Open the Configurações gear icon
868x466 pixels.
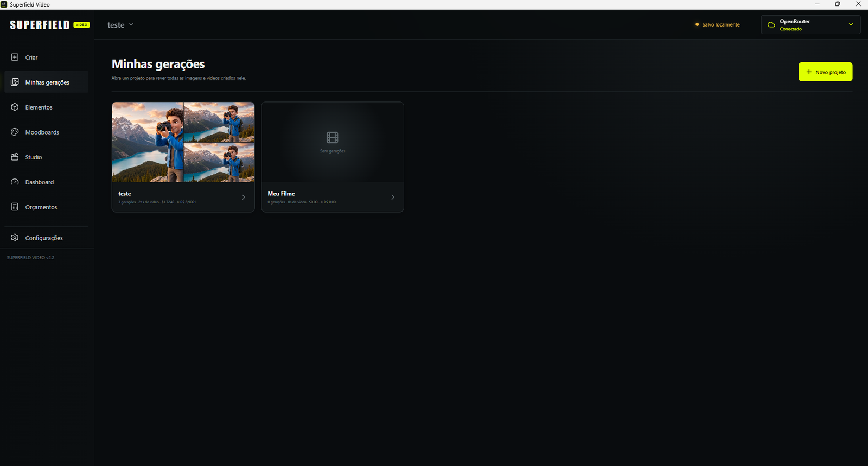[15, 238]
